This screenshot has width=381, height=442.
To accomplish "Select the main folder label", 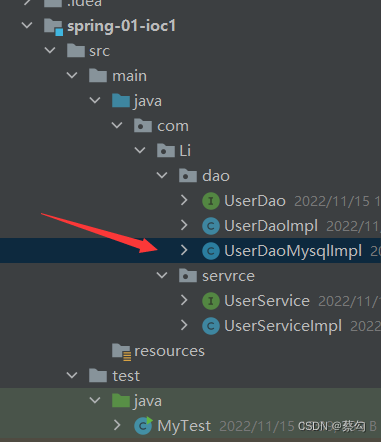I will tap(129, 76).
